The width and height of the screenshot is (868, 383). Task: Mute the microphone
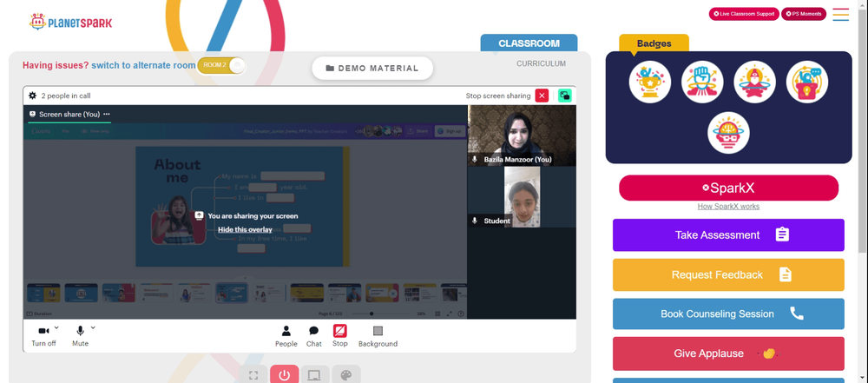tap(80, 336)
